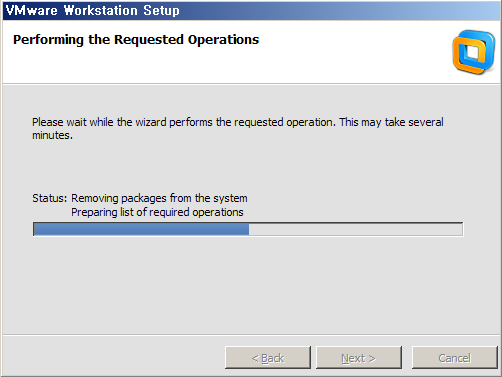Click the Performing the Requested Operations heading
Image resolution: width=502 pixels, height=377 pixels.
tap(136, 40)
